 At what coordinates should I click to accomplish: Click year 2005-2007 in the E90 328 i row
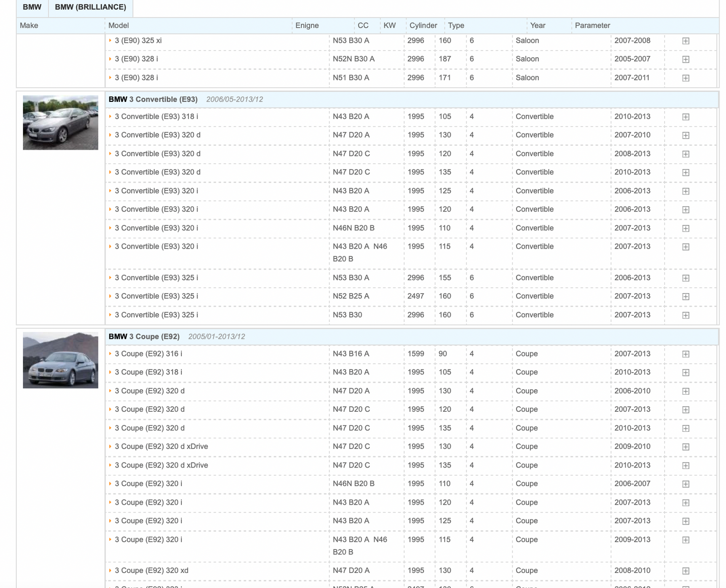pyautogui.click(x=632, y=59)
